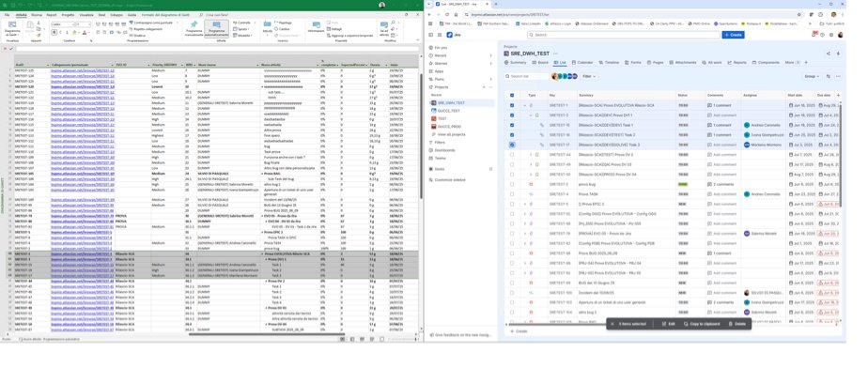Expand Starred in Jira sidebar
The image size is (868, 368).
point(490,63)
